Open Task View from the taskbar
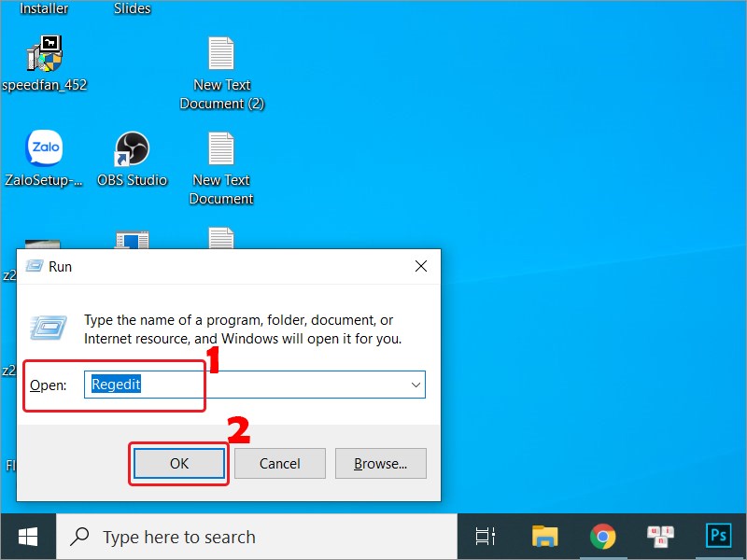 point(485,537)
